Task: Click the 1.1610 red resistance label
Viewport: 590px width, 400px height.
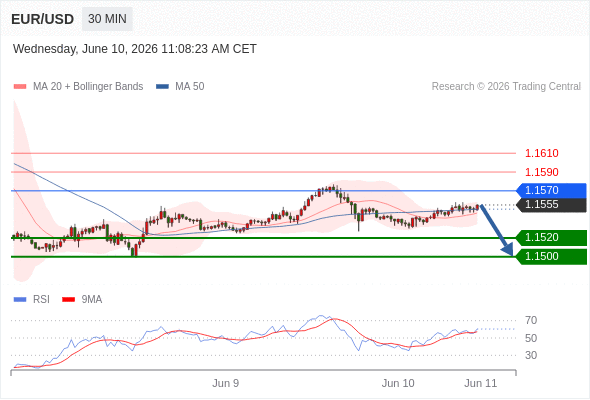Action: click(542, 153)
